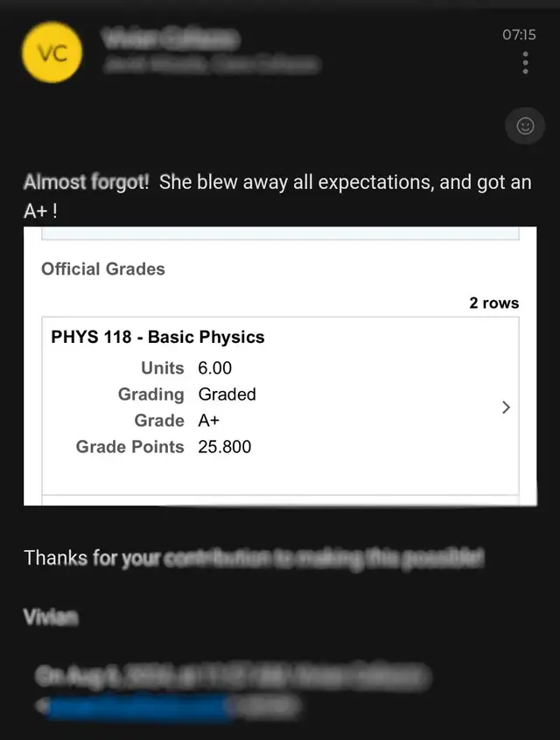Click the Vivian signature text
This screenshot has width=560, height=740.
click(x=51, y=617)
